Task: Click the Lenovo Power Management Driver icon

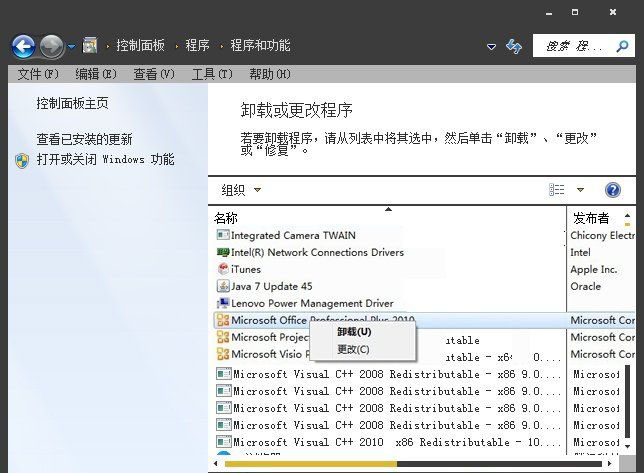Action: pos(223,303)
